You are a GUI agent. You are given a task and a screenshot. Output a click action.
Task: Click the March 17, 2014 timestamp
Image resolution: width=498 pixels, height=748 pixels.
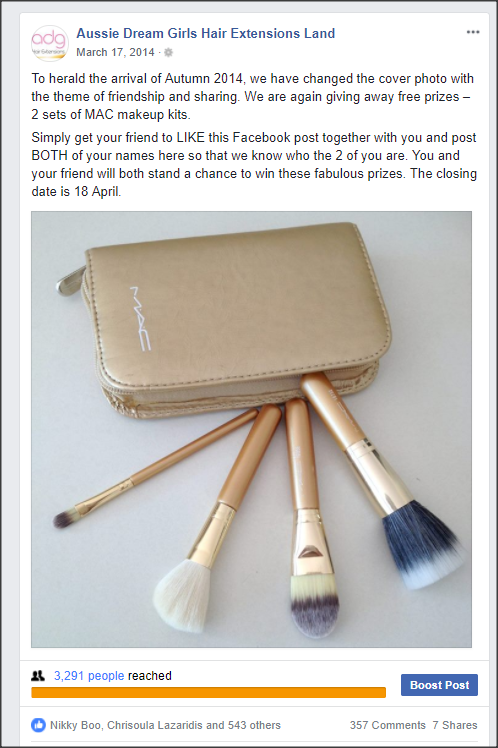coord(115,52)
